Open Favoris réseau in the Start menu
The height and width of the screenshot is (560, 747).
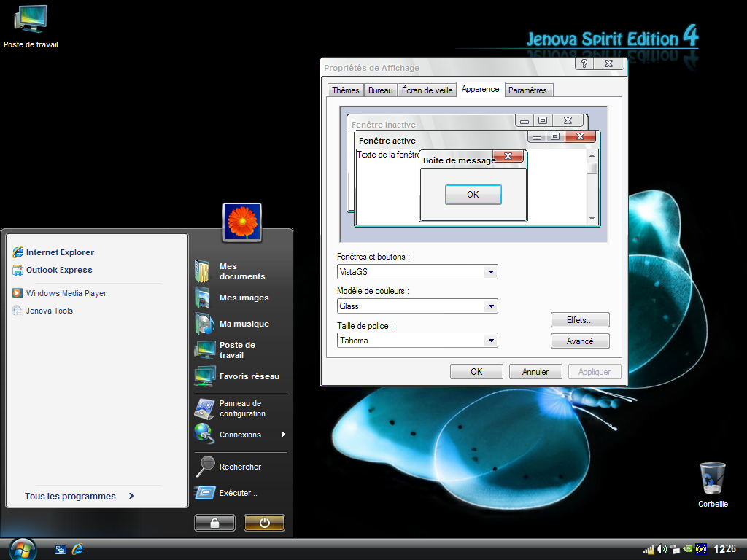tap(237, 376)
